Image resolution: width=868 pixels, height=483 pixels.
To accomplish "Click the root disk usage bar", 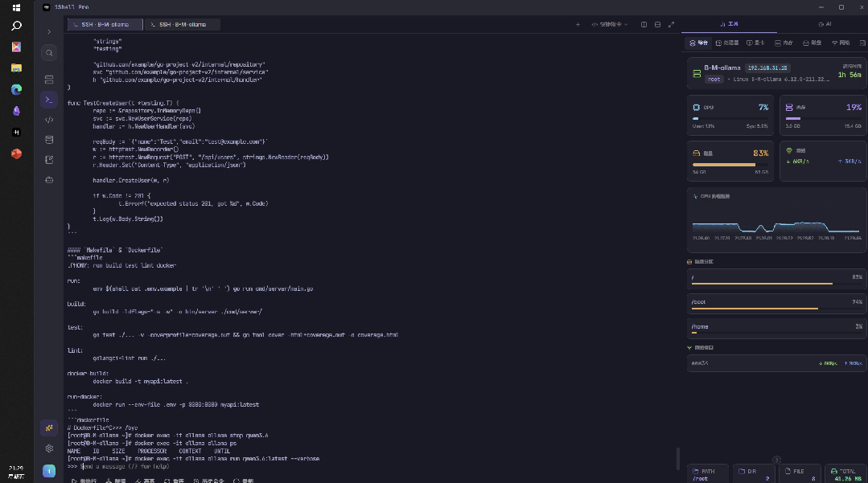I will pos(776,278).
